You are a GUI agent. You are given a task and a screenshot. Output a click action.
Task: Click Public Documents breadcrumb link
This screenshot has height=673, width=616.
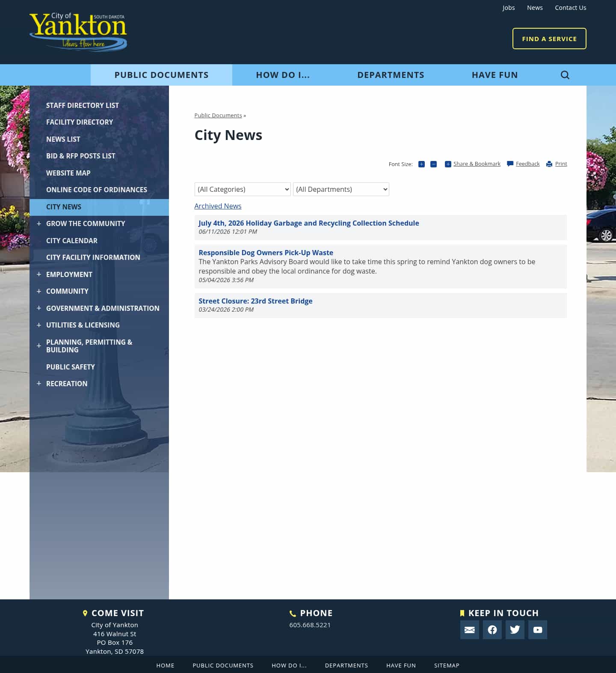(218, 115)
